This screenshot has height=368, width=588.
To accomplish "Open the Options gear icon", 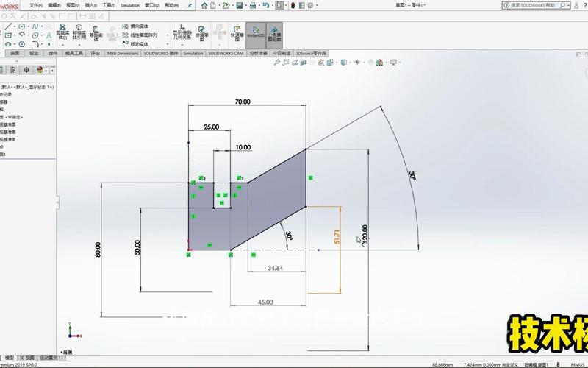I will pyautogui.click(x=310, y=5).
